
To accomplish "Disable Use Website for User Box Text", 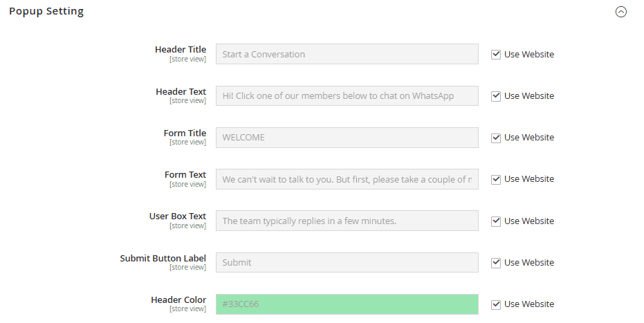I will tap(496, 221).
